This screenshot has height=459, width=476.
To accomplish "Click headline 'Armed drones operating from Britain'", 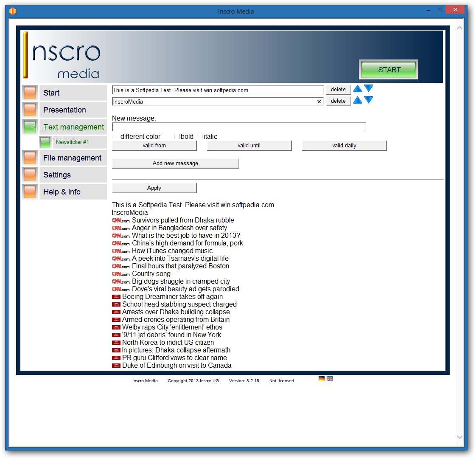I will 176,320.
